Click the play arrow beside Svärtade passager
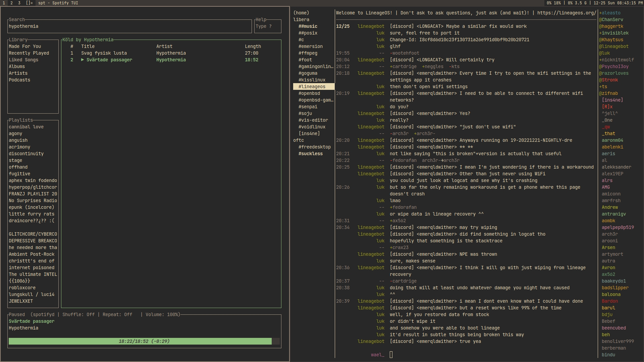 click(83, 60)
